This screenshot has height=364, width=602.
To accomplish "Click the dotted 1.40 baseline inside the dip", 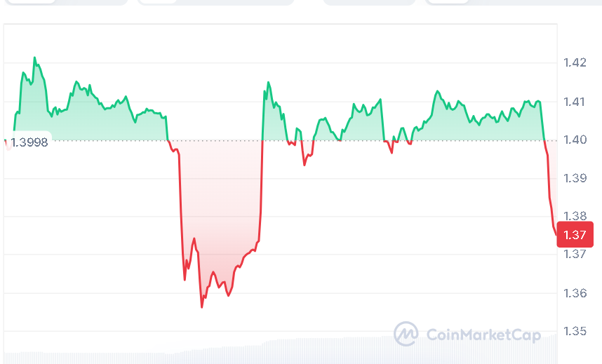I will point(218,140).
